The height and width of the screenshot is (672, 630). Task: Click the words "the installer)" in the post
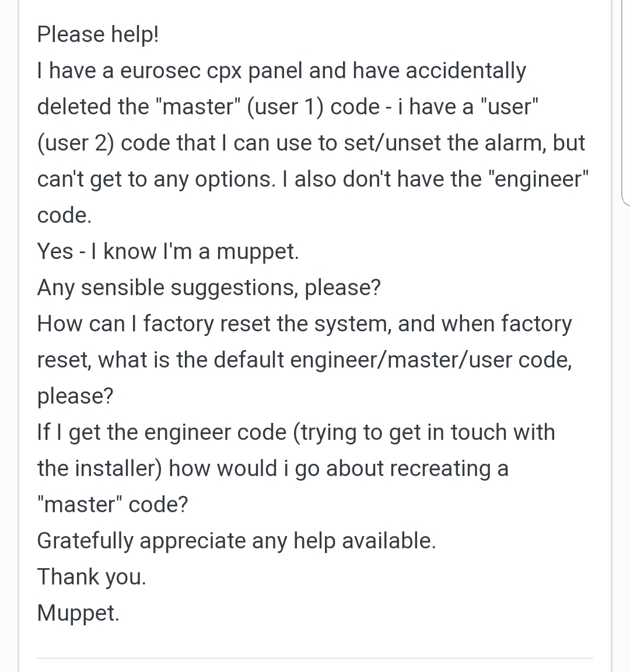(x=99, y=468)
